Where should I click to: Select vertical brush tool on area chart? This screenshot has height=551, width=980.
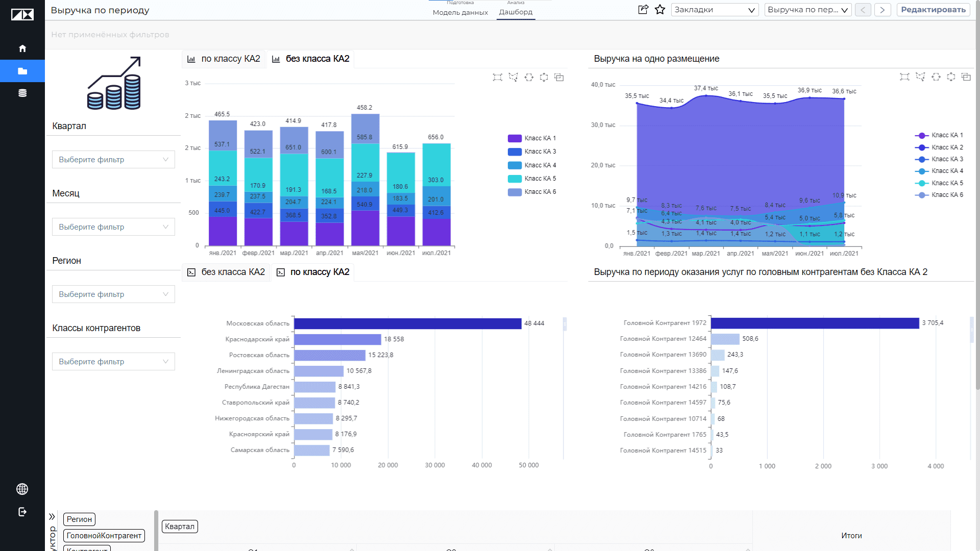(951, 77)
